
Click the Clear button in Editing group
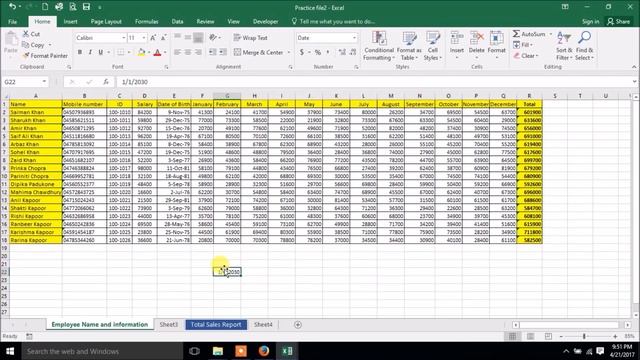coord(526,56)
